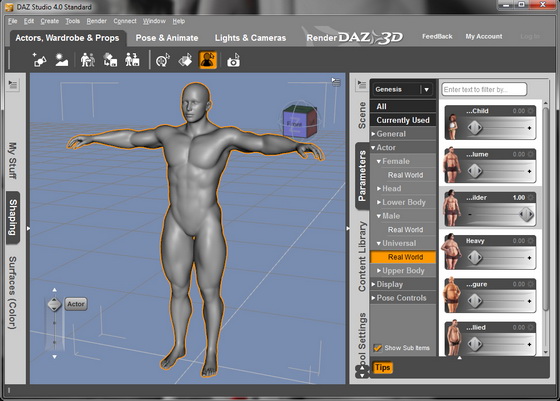560x401 pixels.
Task: Click the plus end of ...gure slider
Action: coord(529,301)
